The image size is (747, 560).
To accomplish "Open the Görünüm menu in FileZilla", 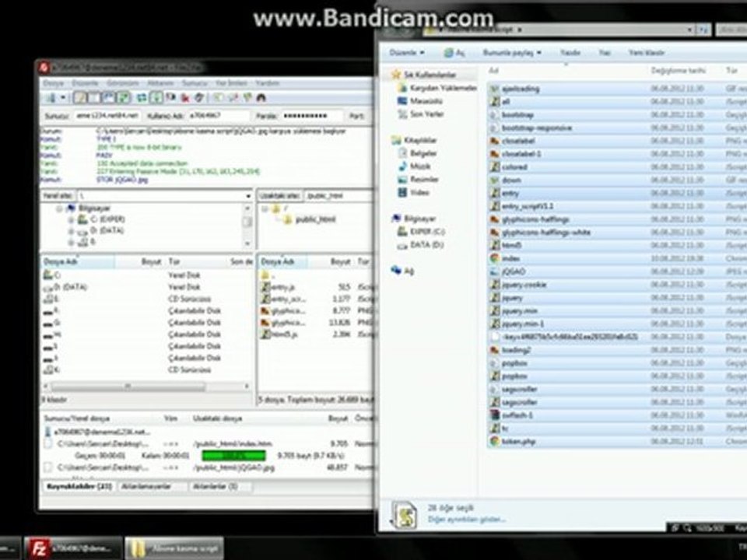I will [122, 83].
